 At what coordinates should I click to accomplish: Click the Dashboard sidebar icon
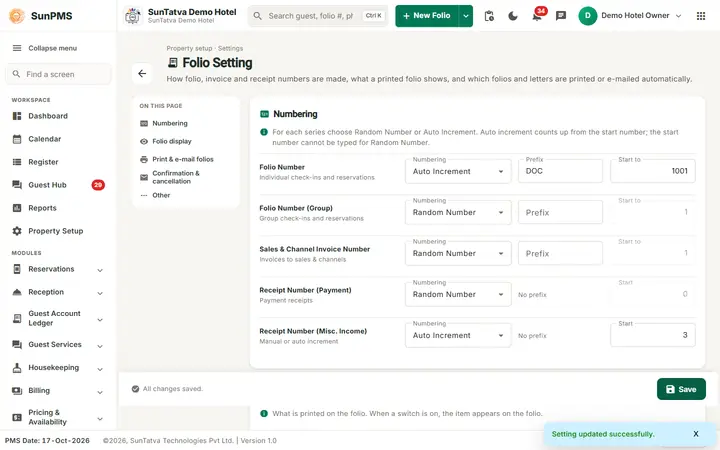click(x=17, y=116)
